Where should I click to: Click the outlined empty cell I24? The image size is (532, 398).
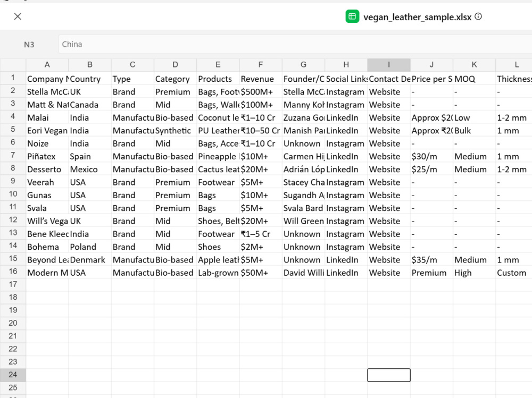389,375
